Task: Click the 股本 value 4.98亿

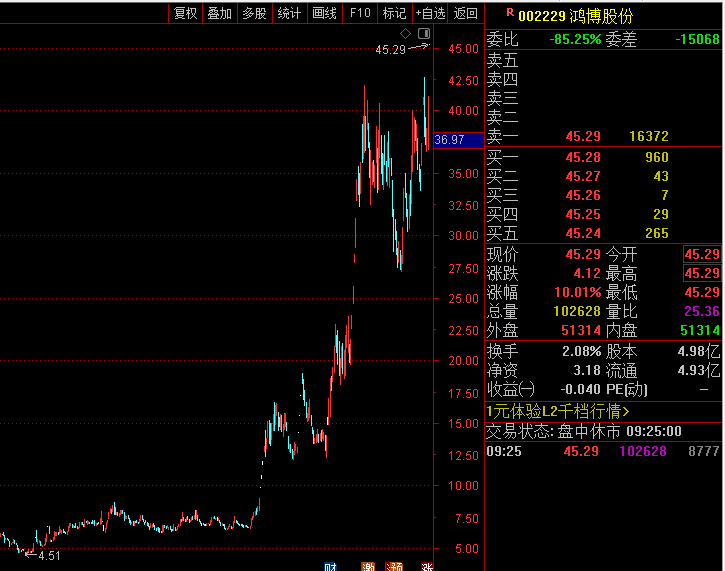Action: pyautogui.click(x=699, y=351)
